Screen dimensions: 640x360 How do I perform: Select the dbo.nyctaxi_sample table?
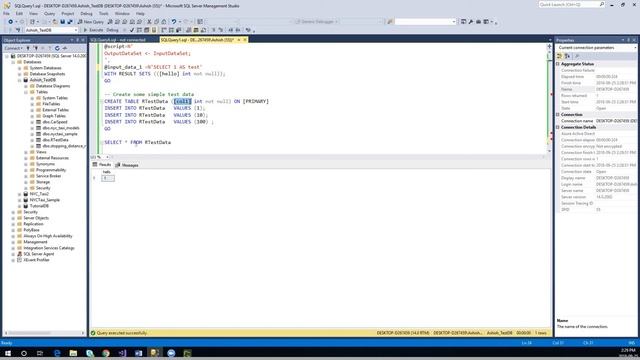60,134
